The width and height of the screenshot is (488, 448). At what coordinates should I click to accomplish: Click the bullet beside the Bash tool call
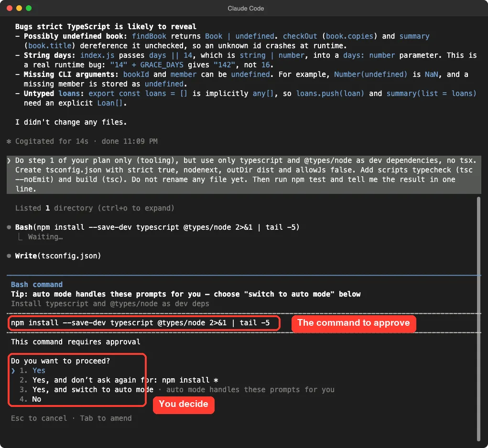9,227
